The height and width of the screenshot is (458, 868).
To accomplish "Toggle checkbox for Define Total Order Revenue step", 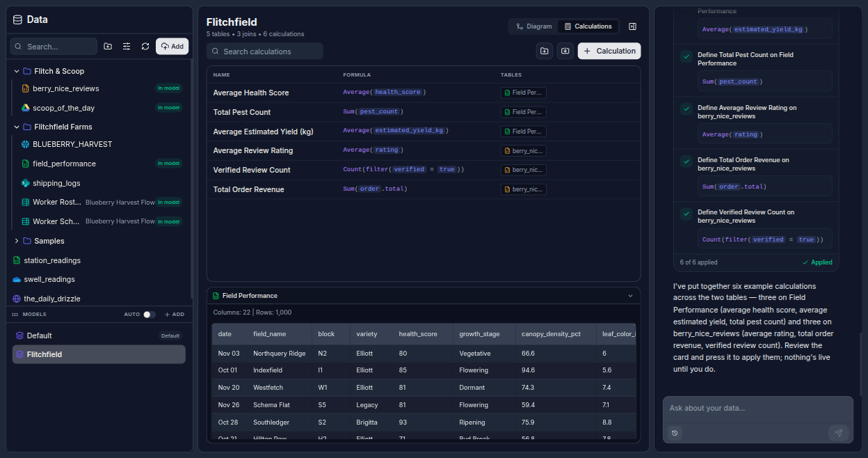I will [x=686, y=161].
